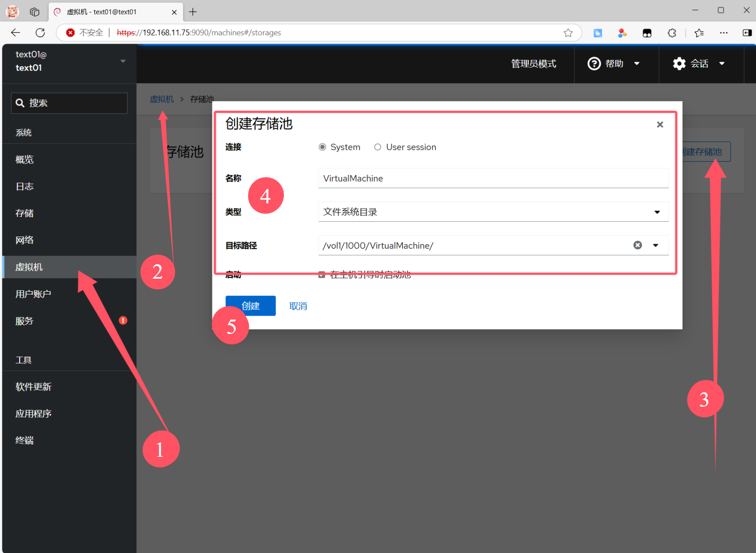The width and height of the screenshot is (756, 553).
Task: Toggle start pool at host boot checkbox
Action: pyautogui.click(x=322, y=275)
